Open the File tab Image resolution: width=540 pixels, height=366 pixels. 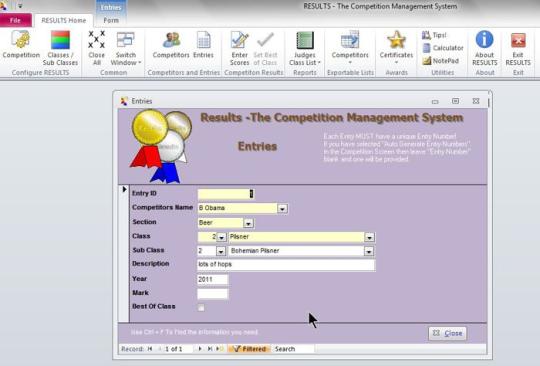click(x=15, y=20)
